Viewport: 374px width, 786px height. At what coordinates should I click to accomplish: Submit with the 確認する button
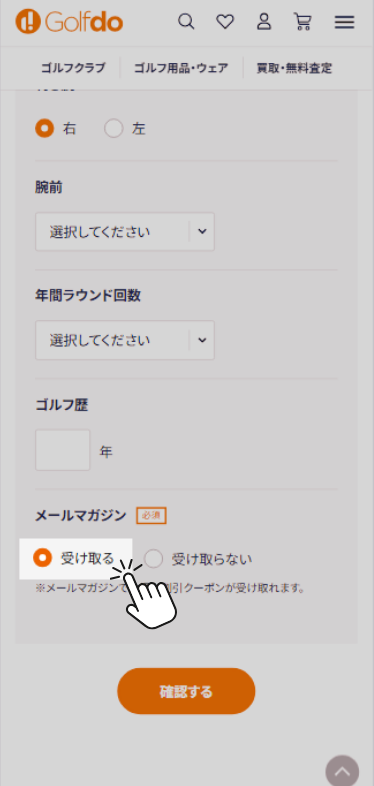(x=186, y=691)
